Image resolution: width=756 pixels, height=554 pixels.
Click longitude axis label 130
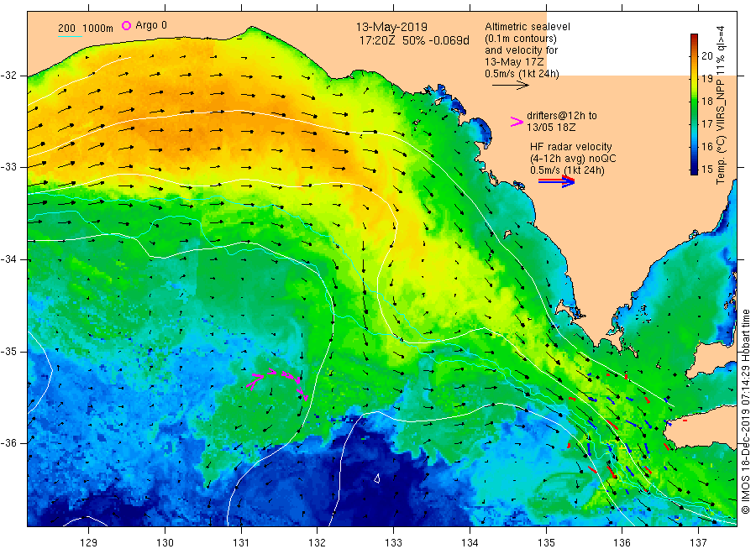(x=165, y=543)
